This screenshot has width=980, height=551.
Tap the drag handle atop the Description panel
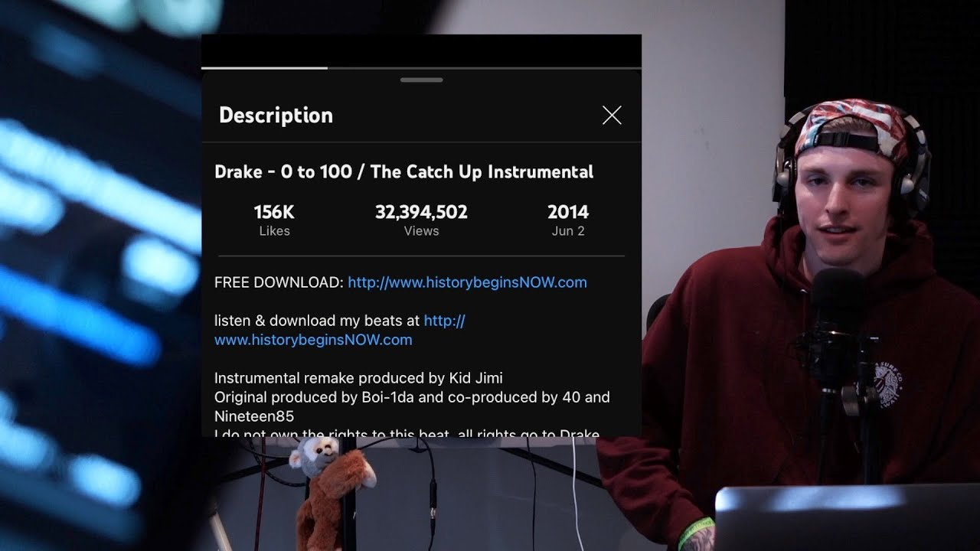(x=421, y=80)
